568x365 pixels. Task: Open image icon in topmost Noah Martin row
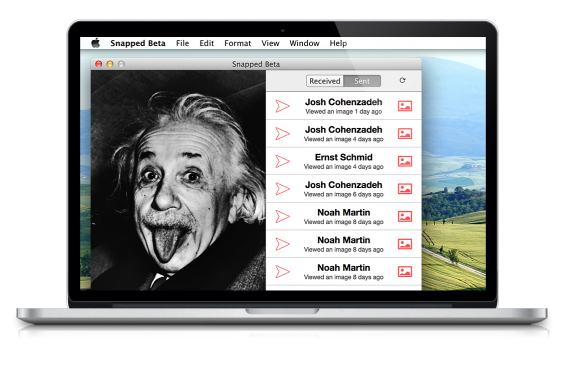405,217
